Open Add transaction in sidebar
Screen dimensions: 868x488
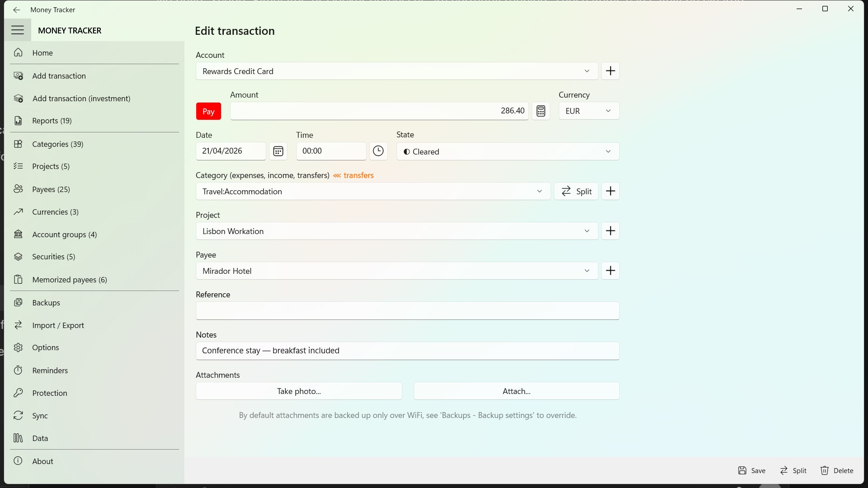pos(94,76)
